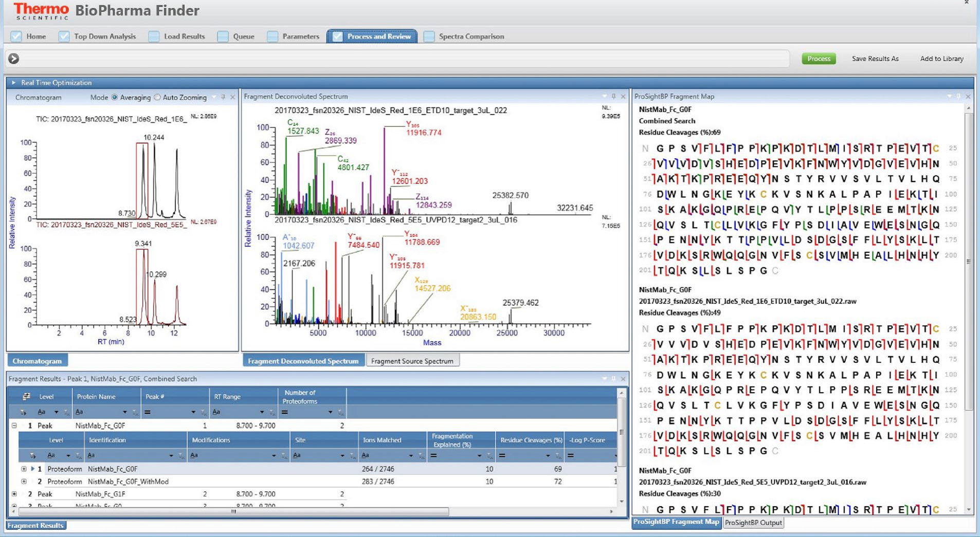Click the Load Results tab square icon
This screenshot has width=980, height=537.
154,36
